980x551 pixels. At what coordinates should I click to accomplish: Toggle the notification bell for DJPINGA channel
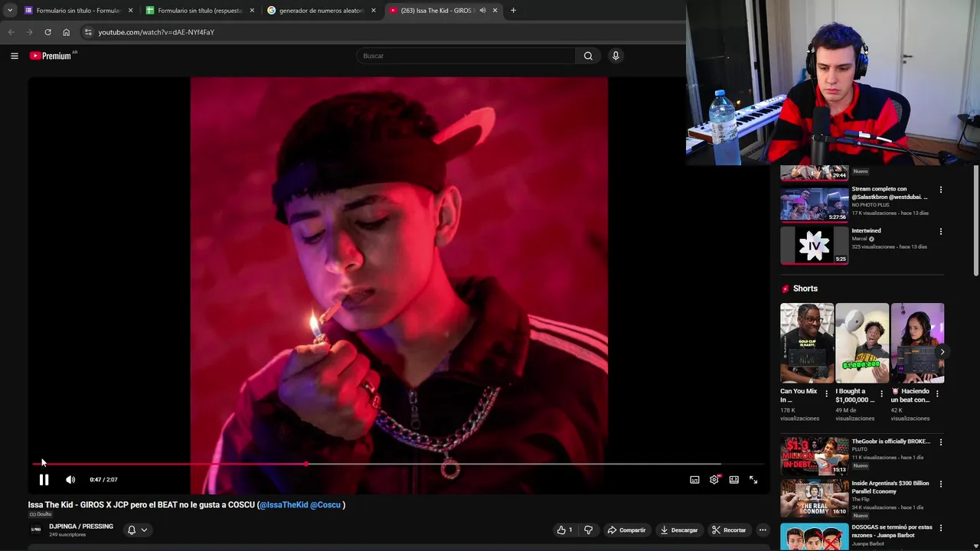(132, 530)
